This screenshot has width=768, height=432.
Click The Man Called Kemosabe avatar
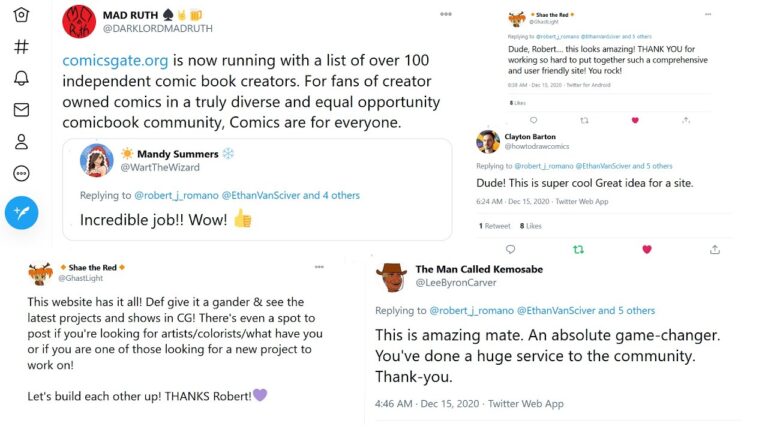[391, 276]
